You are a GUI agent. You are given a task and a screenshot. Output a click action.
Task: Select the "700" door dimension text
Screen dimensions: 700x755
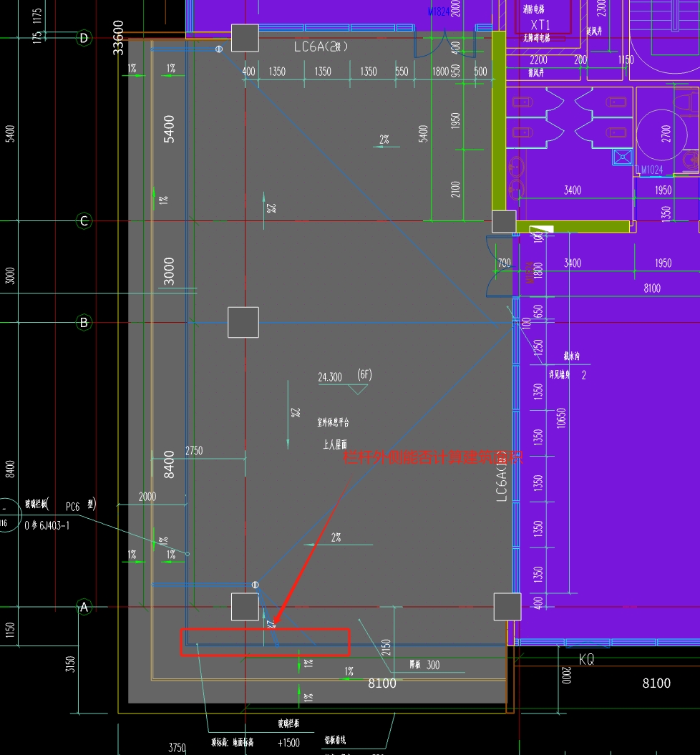(504, 263)
